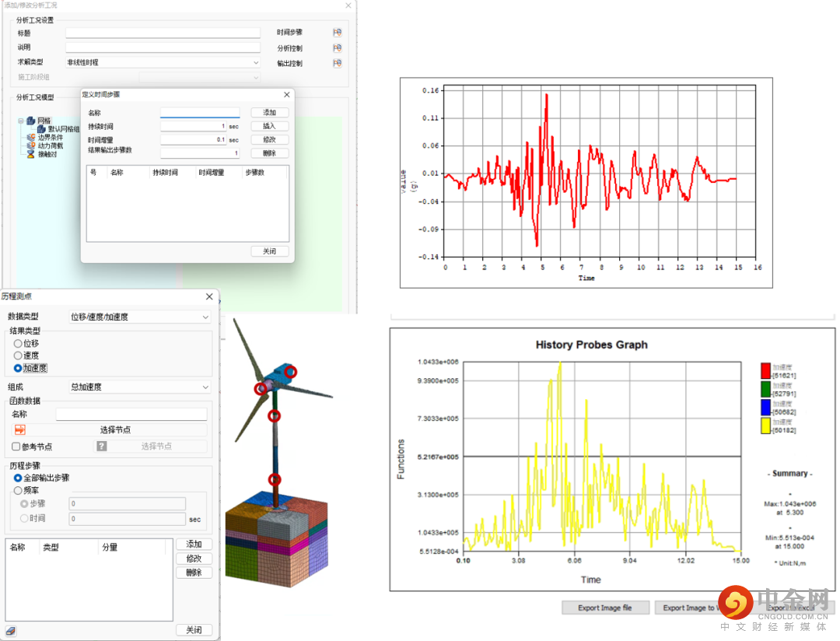The width and height of the screenshot is (840, 641).
Task: Click the 说明 input field
Action: [163, 47]
